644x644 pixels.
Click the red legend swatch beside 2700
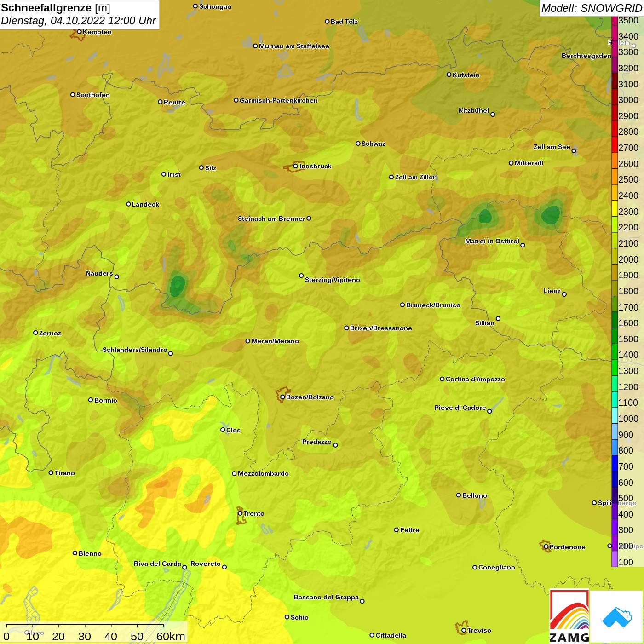(x=615, y=144)
